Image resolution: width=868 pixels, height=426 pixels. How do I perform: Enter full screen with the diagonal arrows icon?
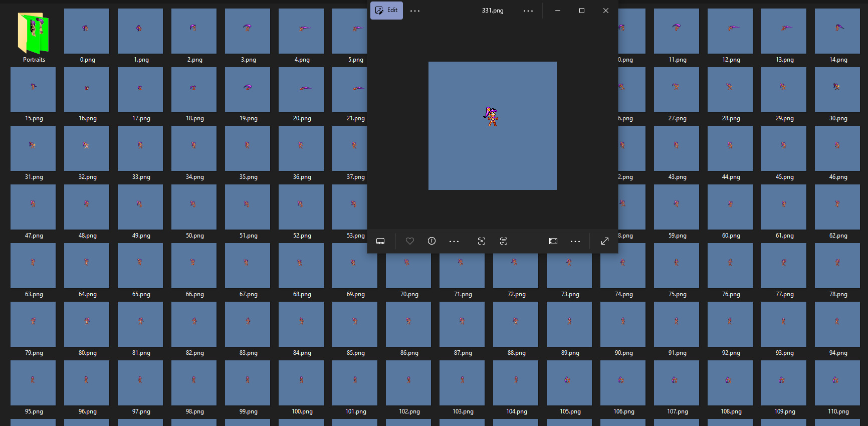pyautogui.click(x=605, y=241)
